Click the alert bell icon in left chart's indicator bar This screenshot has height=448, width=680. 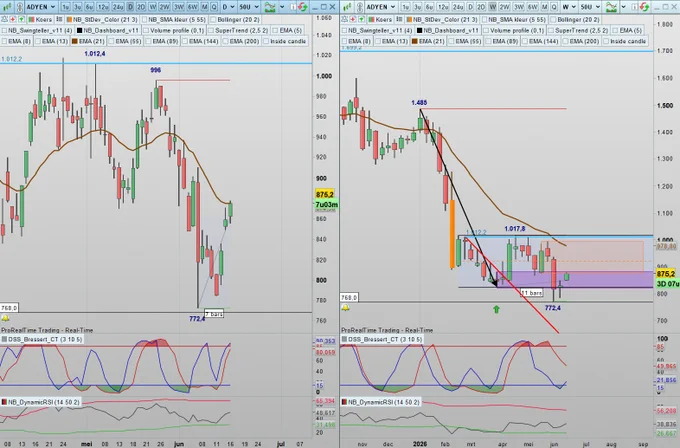pos(4,20)
